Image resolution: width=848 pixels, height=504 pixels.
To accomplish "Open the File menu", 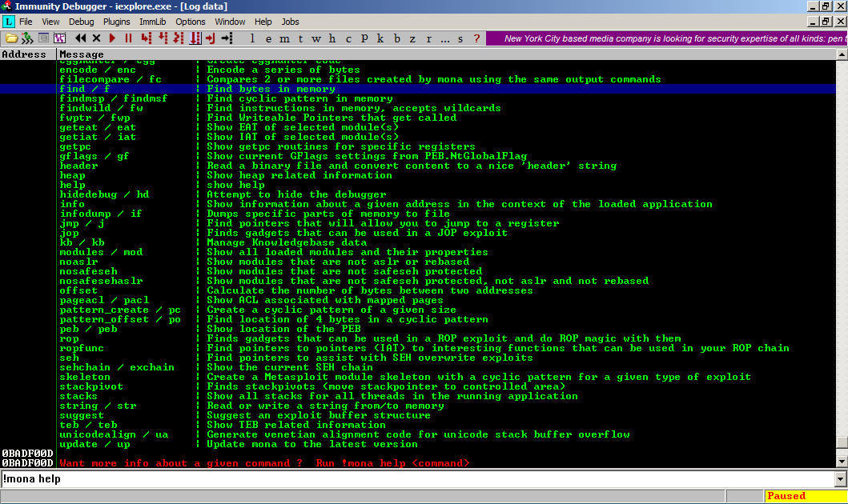I will (26, 22).
